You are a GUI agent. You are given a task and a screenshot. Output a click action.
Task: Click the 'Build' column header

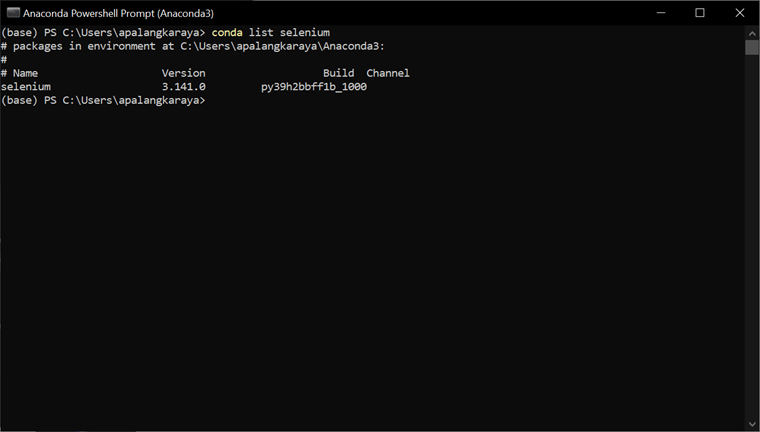coord(338,73)
